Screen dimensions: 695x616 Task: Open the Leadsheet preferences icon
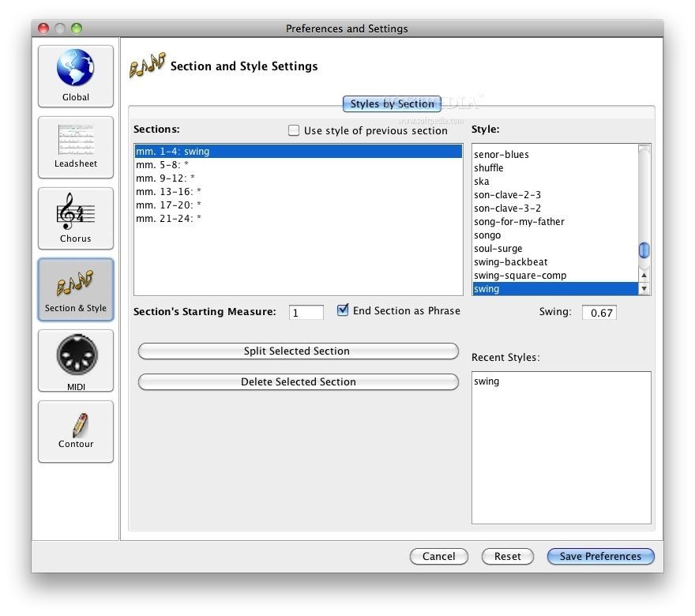[76, 141]
